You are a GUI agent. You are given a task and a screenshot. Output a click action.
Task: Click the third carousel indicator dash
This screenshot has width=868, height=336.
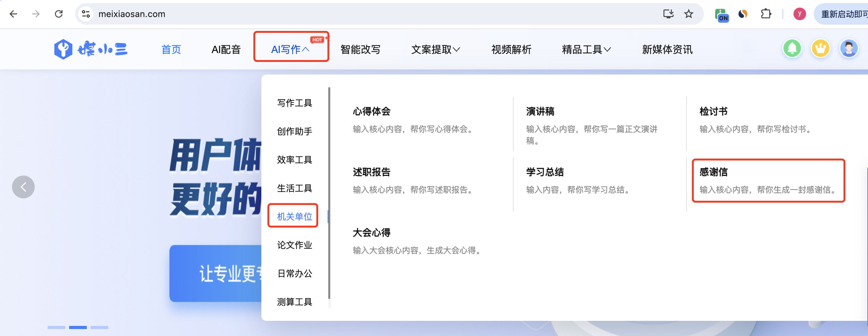coord(99,327)
